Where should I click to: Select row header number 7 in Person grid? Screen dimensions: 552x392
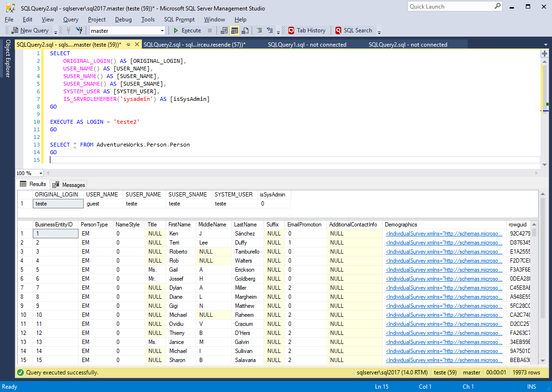[x=25, y=288]
